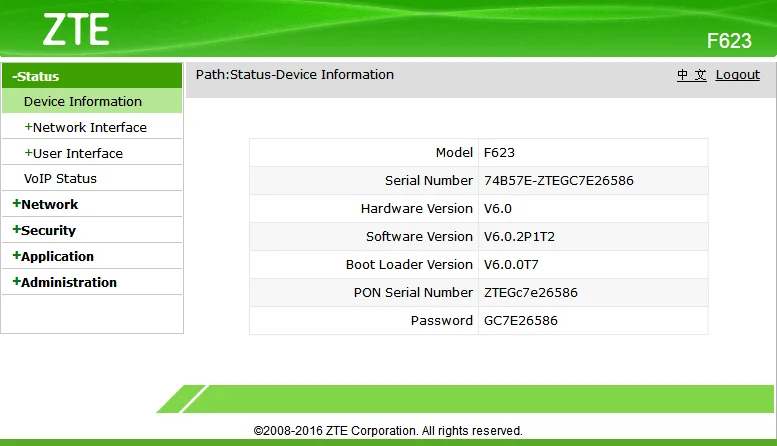Screen dimensions: 777x446
Task: Select the Password value GC7E26586
Action: click(x=521, y=321)
